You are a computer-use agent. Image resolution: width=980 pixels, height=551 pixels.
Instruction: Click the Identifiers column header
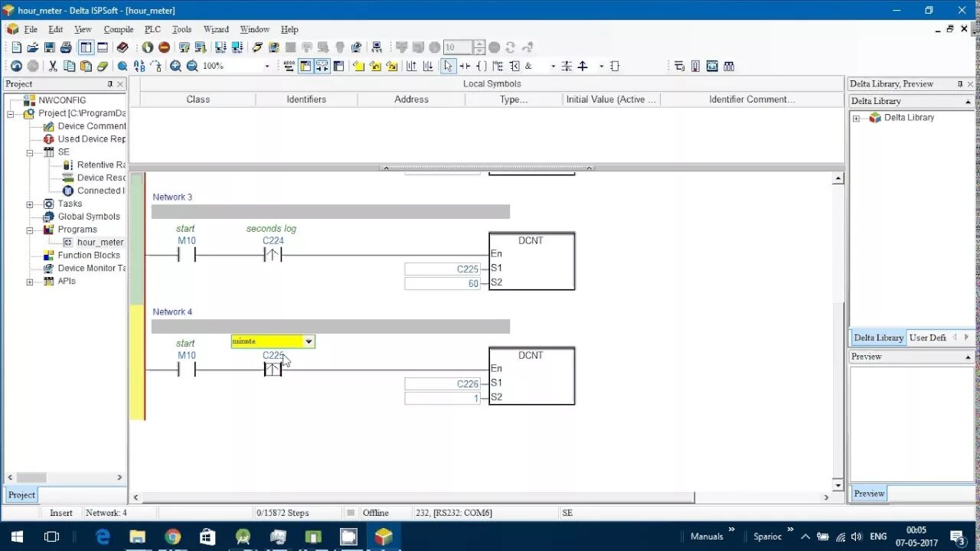point(306,99)
